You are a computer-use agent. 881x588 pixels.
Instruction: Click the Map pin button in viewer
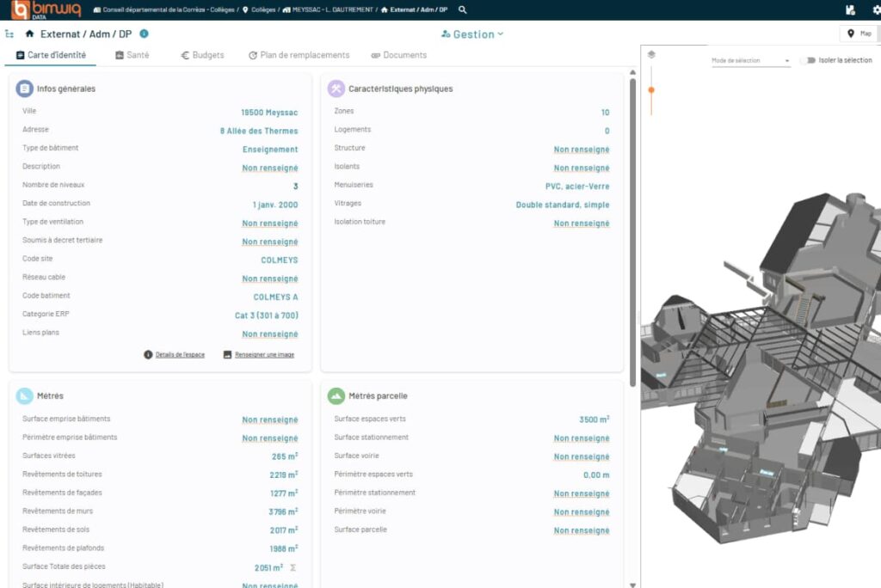click(858, 33)
